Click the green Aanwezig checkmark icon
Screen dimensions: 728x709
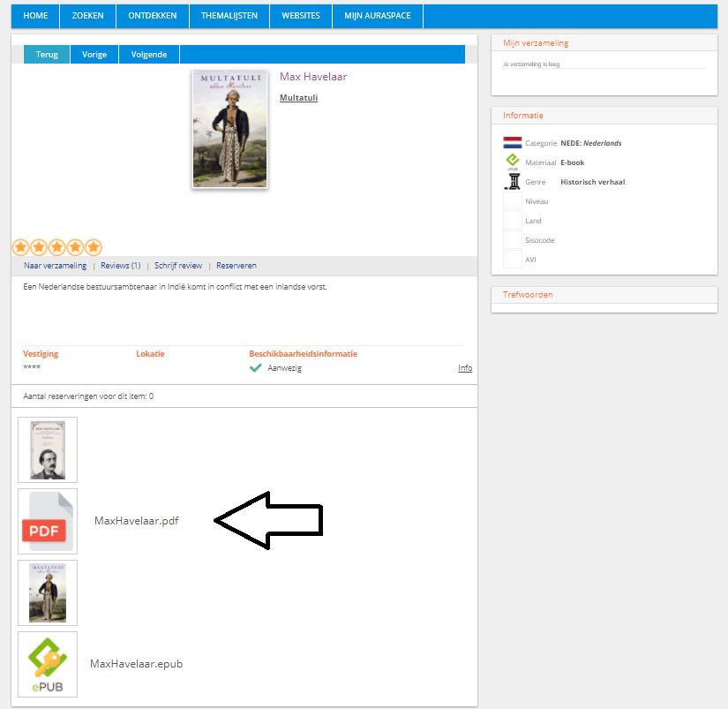[x=256, y=368]
